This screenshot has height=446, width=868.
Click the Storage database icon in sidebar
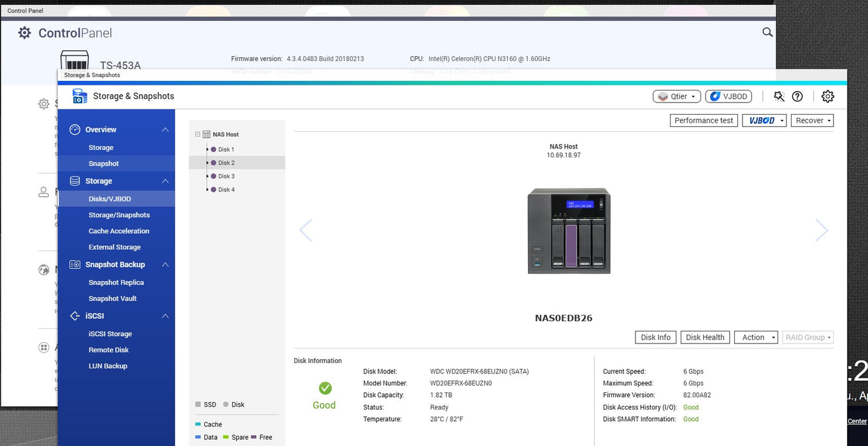pos(75,181)
